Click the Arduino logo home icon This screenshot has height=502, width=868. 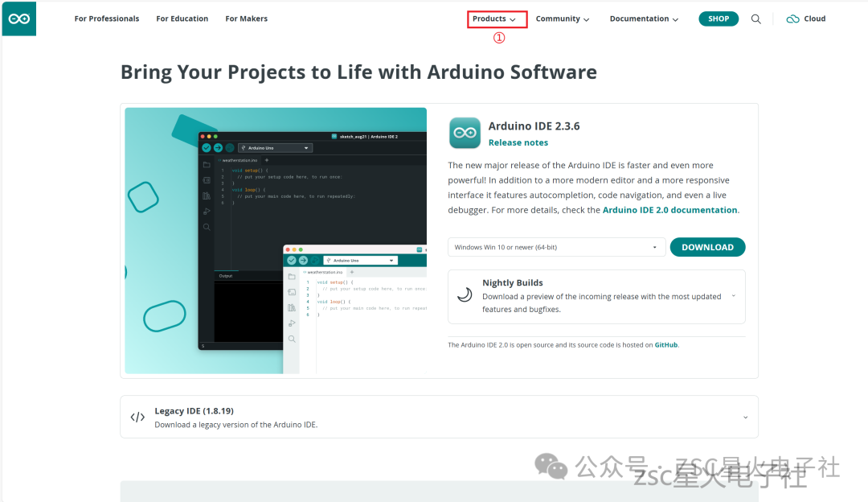18,19
